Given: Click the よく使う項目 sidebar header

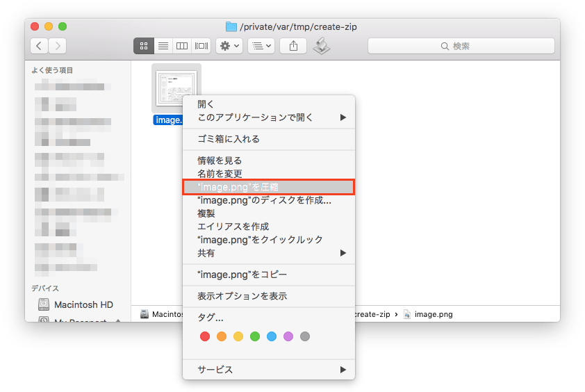Looking at the screenshot, I should (x=52, y=70).
